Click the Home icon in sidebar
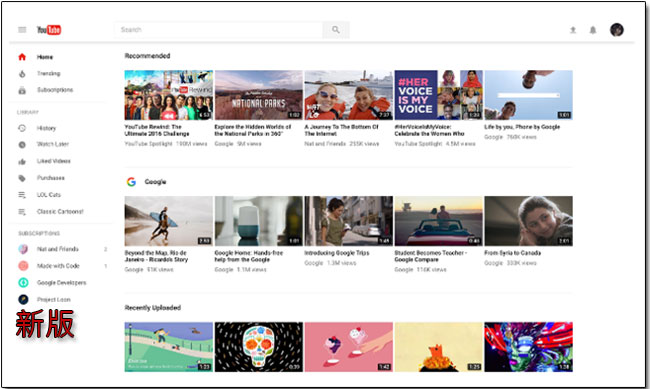Image resolution: width=650 pixels, height=389 pixels. [22, 57]
